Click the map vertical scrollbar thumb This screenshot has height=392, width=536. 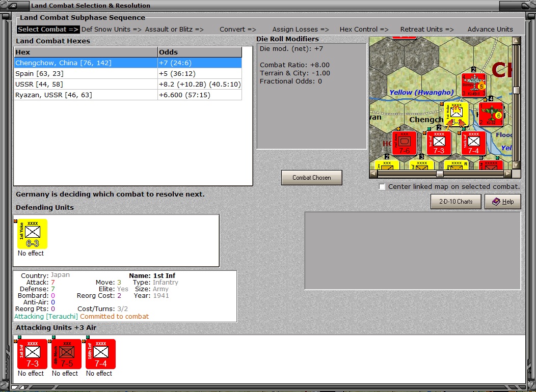click(x=516, y=90)
